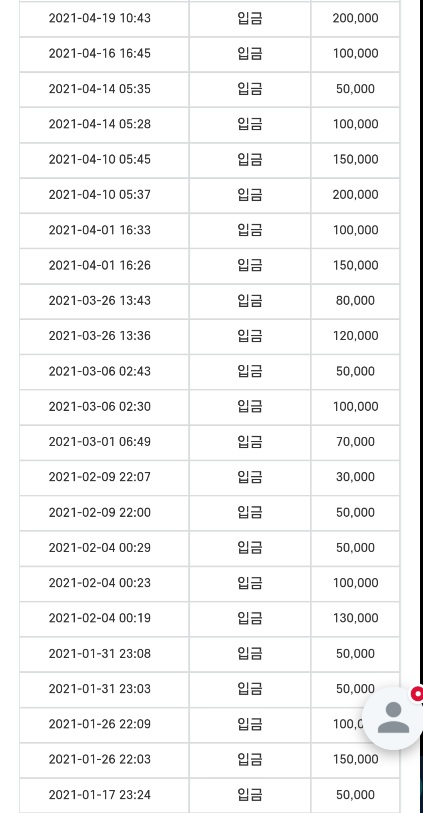
Task: Open the floating user profile icon
Action: click(392, 718)
